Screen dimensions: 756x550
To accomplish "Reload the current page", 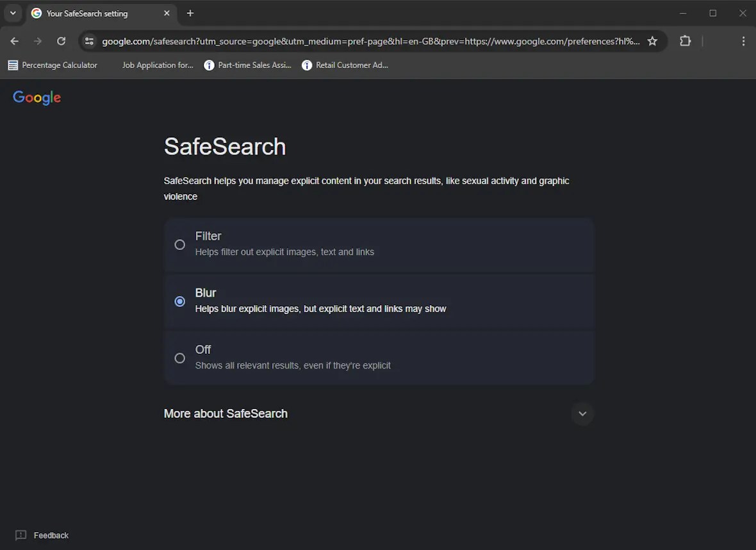I will tap(61, 40).
